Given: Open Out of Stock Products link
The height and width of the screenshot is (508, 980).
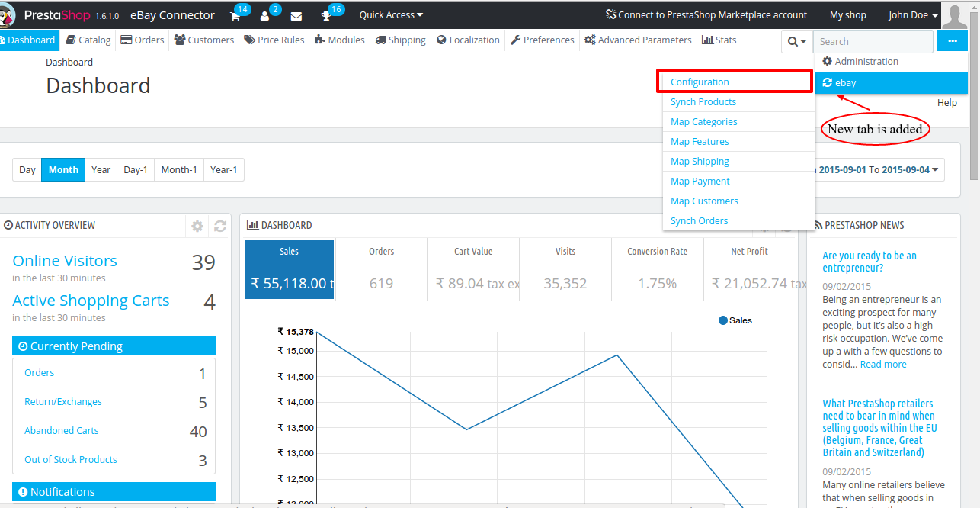Looking at the screenshot, I should click(71, 460).
